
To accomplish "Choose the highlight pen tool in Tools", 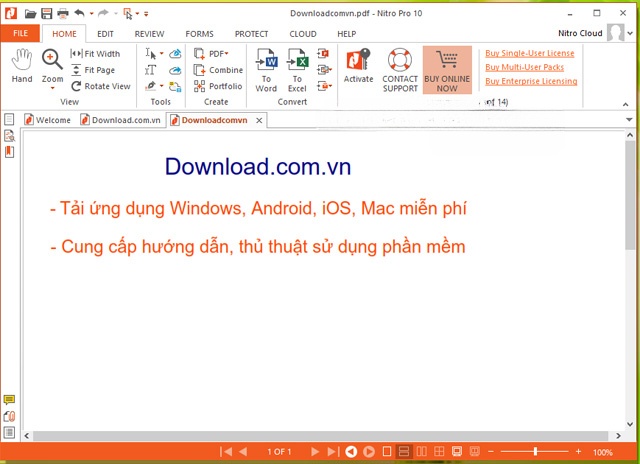I will 151,86.
